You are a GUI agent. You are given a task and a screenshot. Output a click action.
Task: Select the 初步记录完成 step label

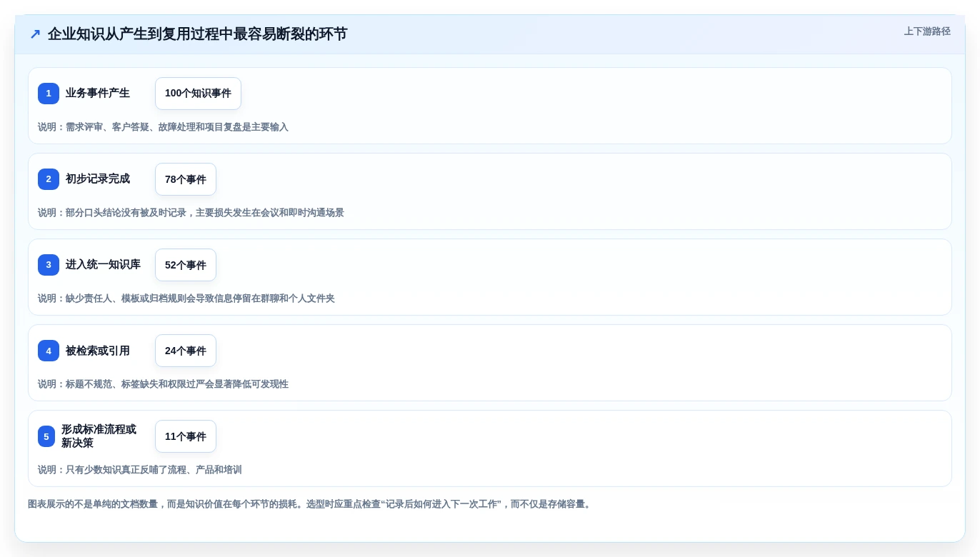(x=98, y=179)
